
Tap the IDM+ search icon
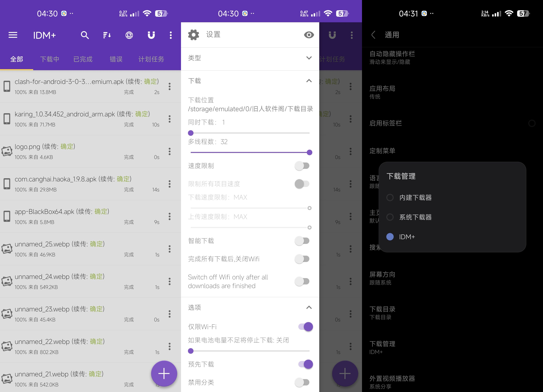(84, 35)
